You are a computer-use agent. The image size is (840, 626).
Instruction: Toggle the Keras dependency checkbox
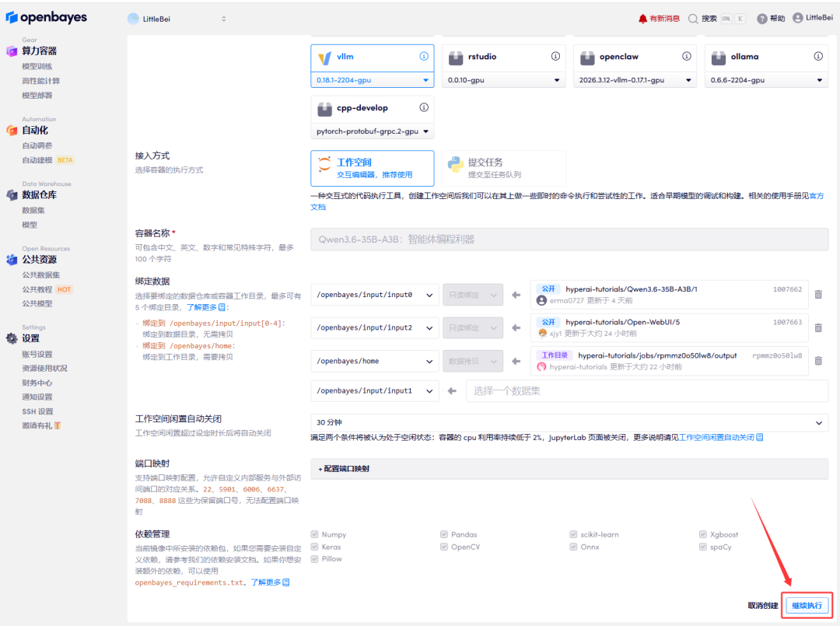click(314, 547)
